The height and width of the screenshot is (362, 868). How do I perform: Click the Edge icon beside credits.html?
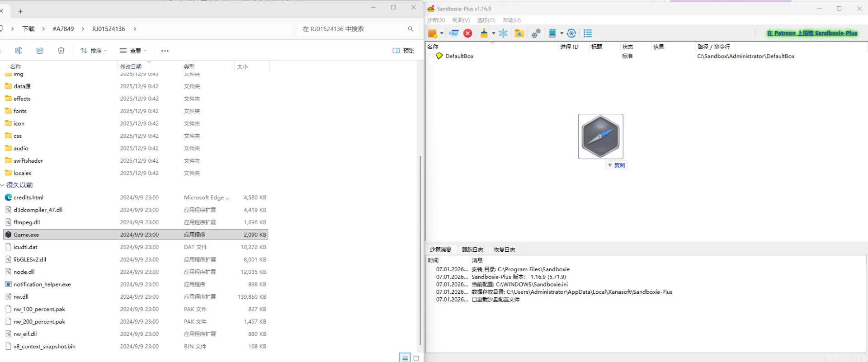point(8,197)
